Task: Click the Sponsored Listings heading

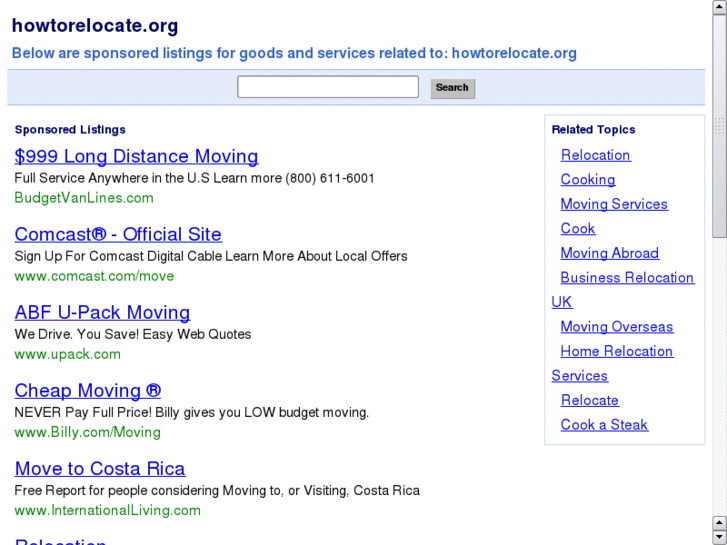Action: click(70, 130)
